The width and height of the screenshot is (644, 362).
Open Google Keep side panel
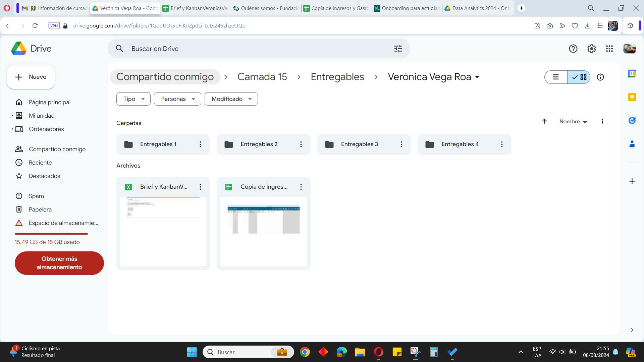point(632,97)
